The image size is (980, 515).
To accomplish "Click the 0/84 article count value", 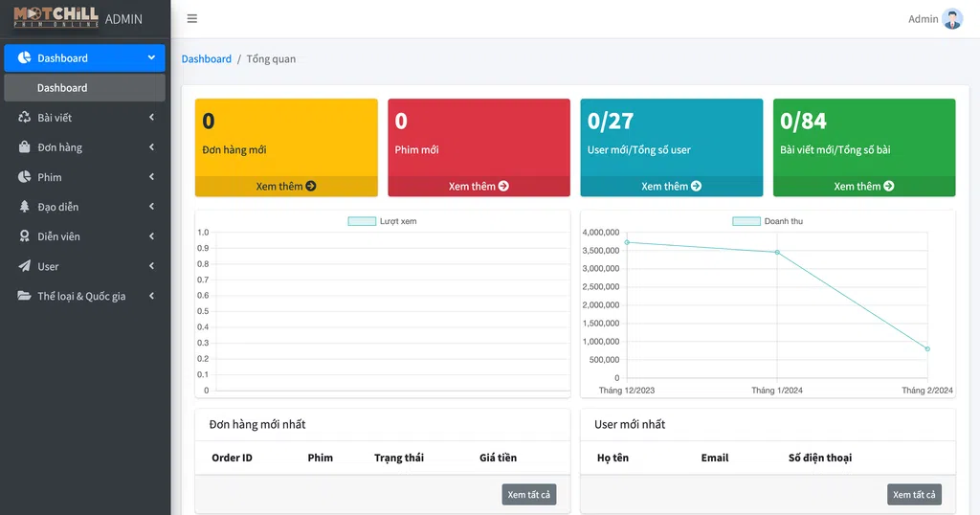I will point(803,121).
